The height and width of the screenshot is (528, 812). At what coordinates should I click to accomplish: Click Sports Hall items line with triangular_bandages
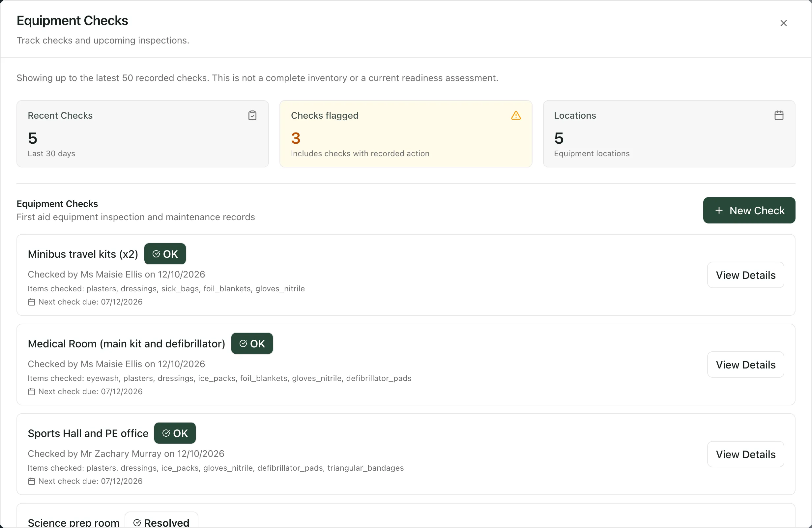pos(216,468)
